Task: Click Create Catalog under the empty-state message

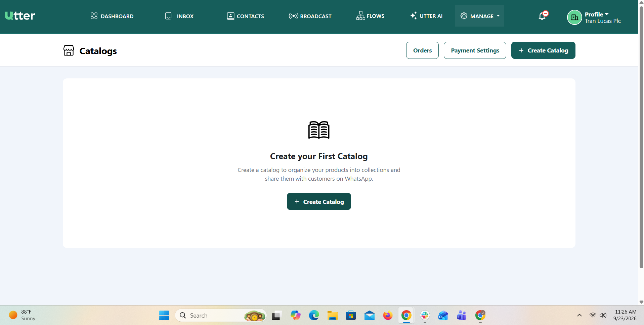Action: 319,202
